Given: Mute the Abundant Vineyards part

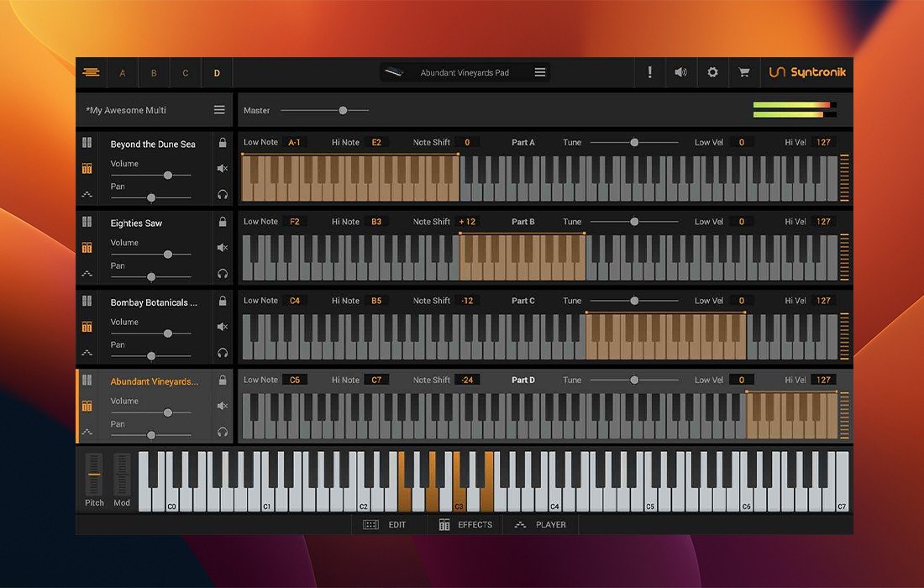Looking at the screenshot, I should click(223, 406).
